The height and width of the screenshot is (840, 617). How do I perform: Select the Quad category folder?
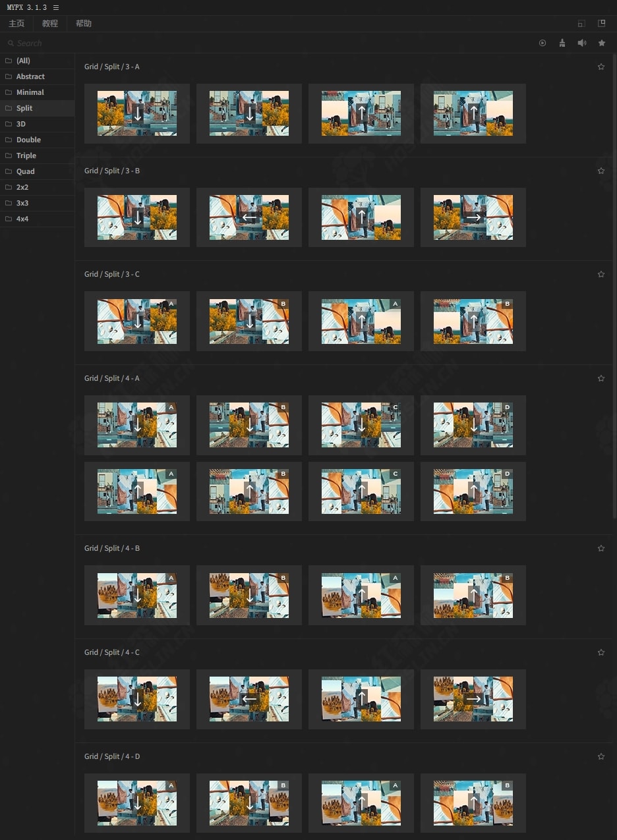(x=37, y=171)
